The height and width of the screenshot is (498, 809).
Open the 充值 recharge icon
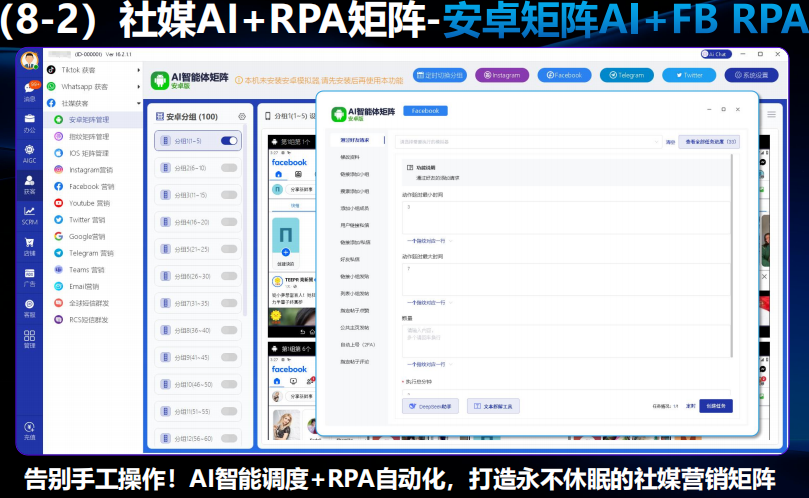click(x=29, y=431)
